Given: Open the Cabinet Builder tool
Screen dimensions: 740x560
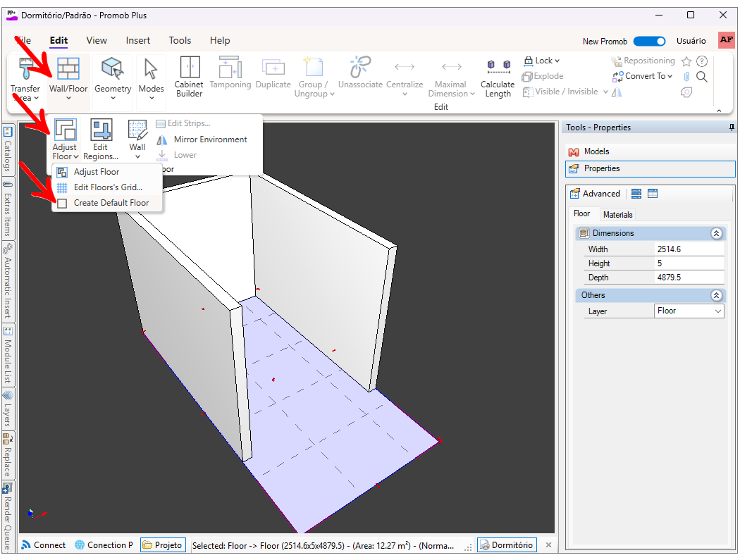Looking at the screenshot, I should point(189,77).
